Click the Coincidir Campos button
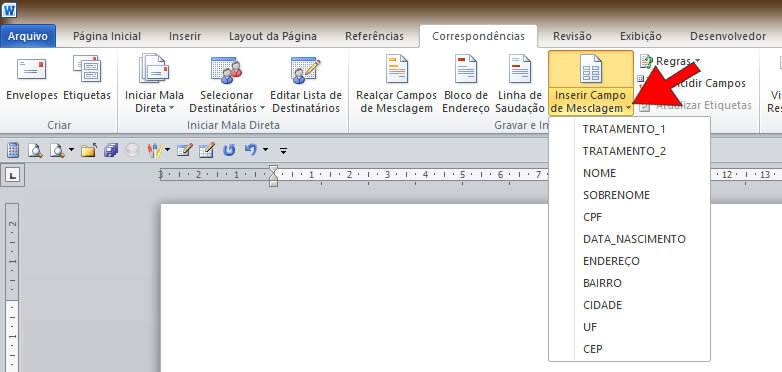 (691, 83)
